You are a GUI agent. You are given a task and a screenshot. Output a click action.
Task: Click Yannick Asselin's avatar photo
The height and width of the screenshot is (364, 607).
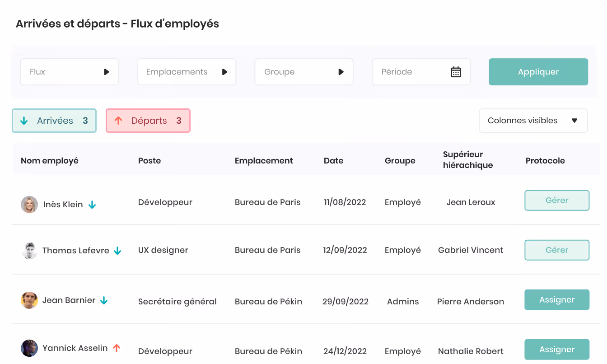(x=29, y=348)
